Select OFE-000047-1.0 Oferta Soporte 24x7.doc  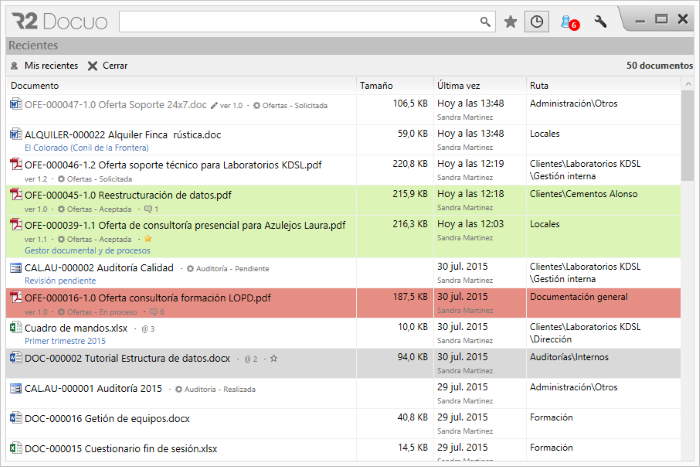(x=116, y=104)
